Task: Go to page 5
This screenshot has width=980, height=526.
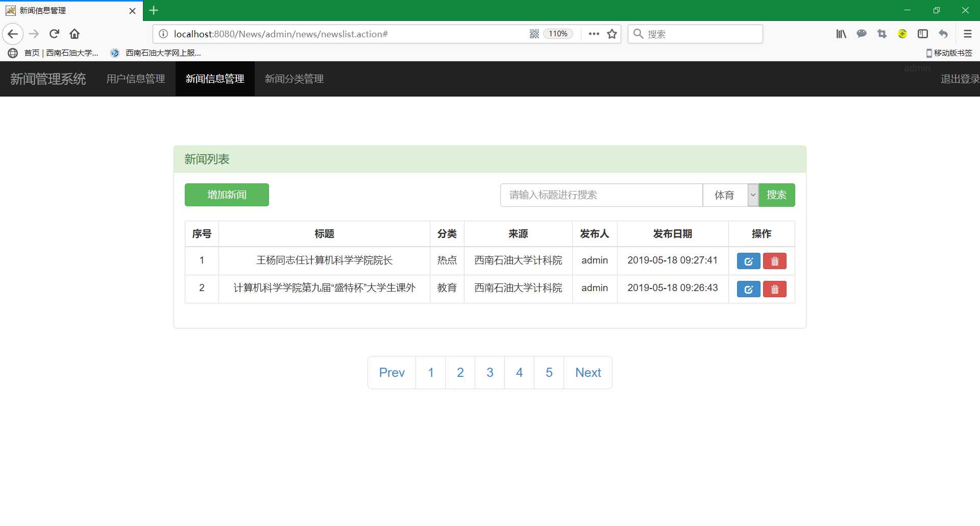Action: 549,373
